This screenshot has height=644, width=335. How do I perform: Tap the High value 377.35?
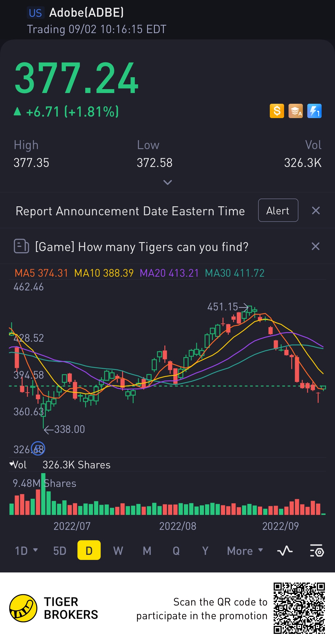pos(31,163)
